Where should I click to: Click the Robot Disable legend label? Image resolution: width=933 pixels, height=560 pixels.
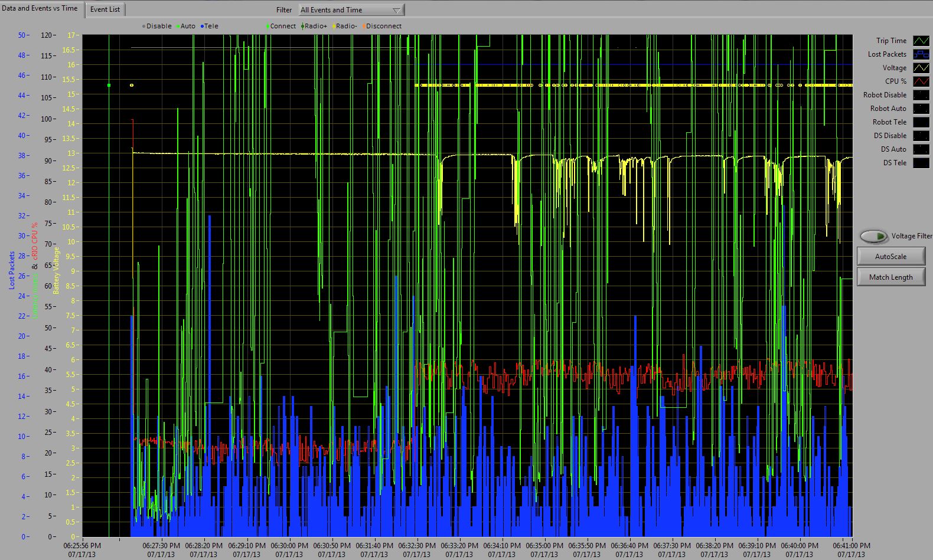pos(885,95)
